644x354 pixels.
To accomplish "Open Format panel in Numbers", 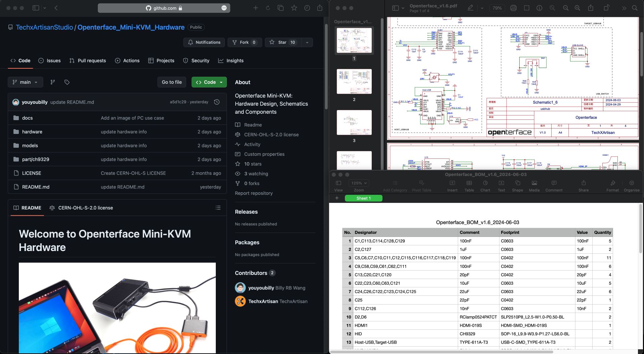I will coord(612,186).
